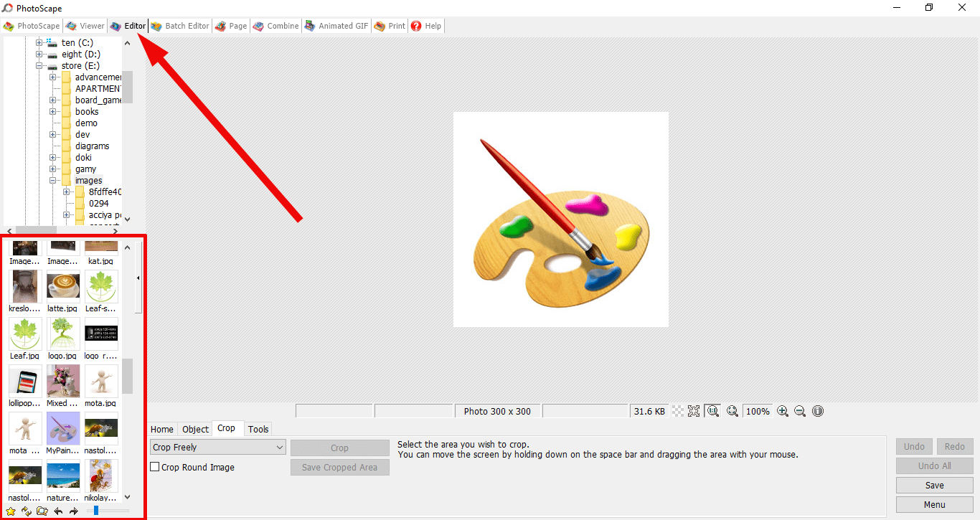This screenshot has height=520, width=980.
Task: Open the PhotoScape home tab
Action: click(x=32, y=26)
